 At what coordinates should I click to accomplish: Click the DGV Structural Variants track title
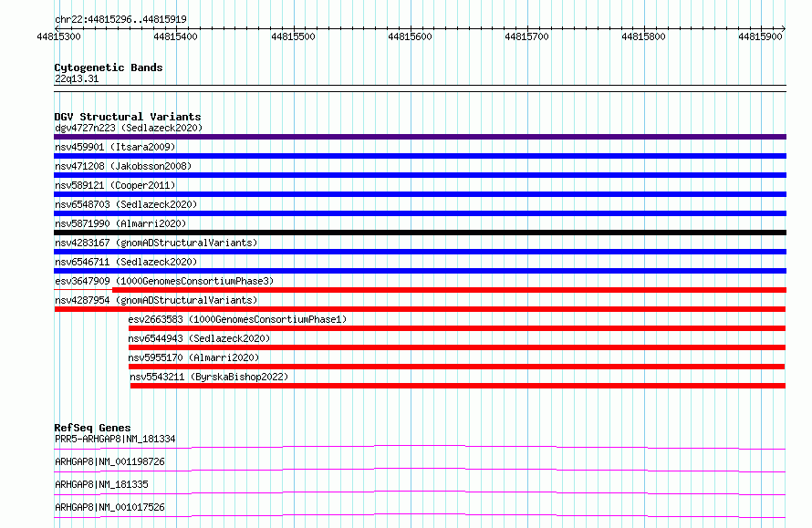tap(128, 117)
